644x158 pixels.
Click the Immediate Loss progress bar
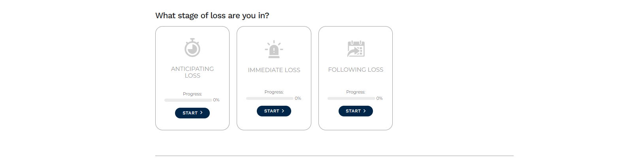point(270,98)
